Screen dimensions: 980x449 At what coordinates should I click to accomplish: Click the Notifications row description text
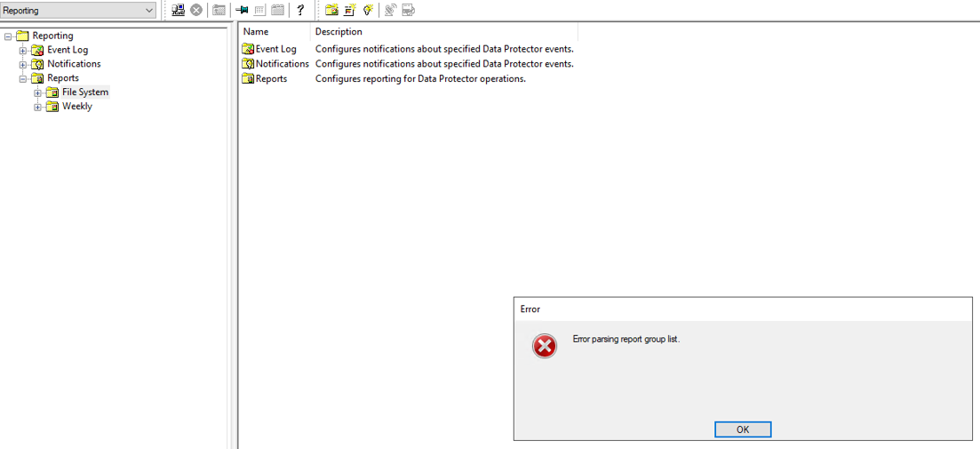pyautogui.click(x=444, y=64)
